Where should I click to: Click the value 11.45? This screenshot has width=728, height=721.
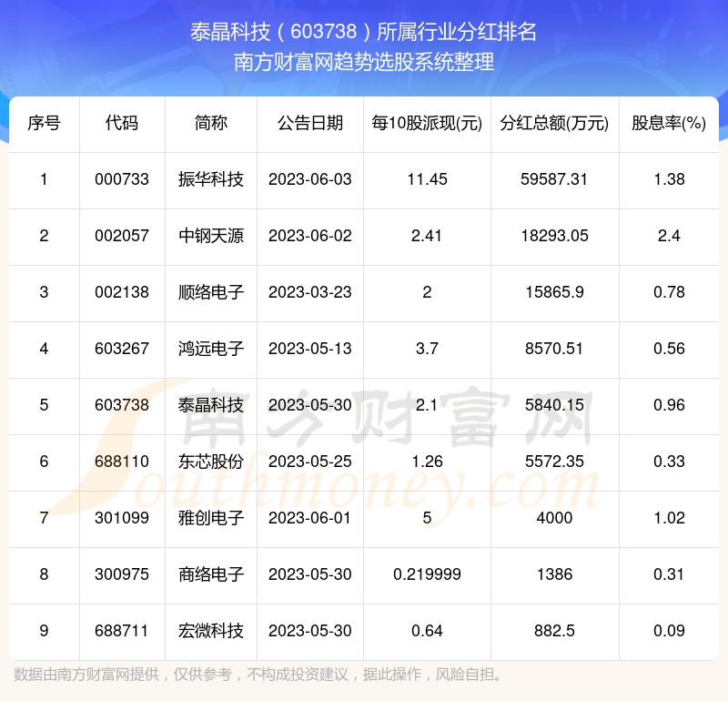[427, 179]
